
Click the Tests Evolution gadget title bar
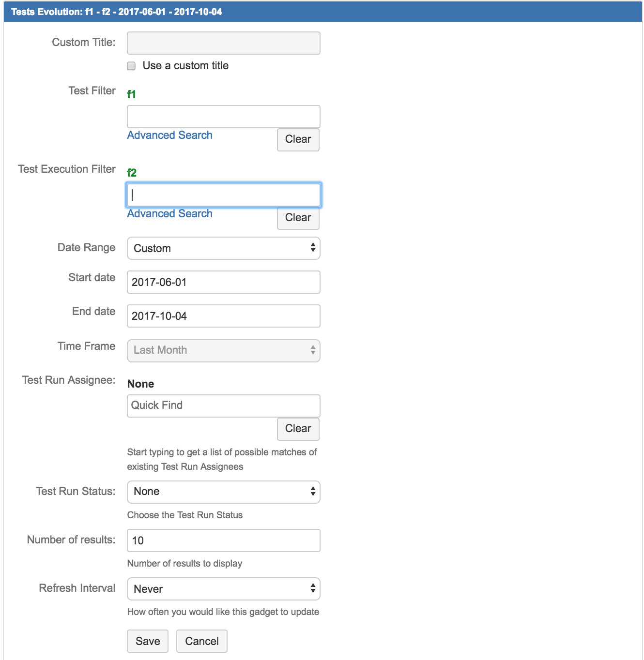[x=323, y=12]
